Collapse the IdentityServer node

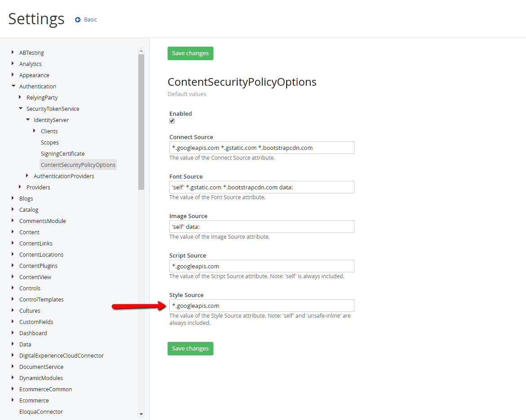[x=28, y=120]
